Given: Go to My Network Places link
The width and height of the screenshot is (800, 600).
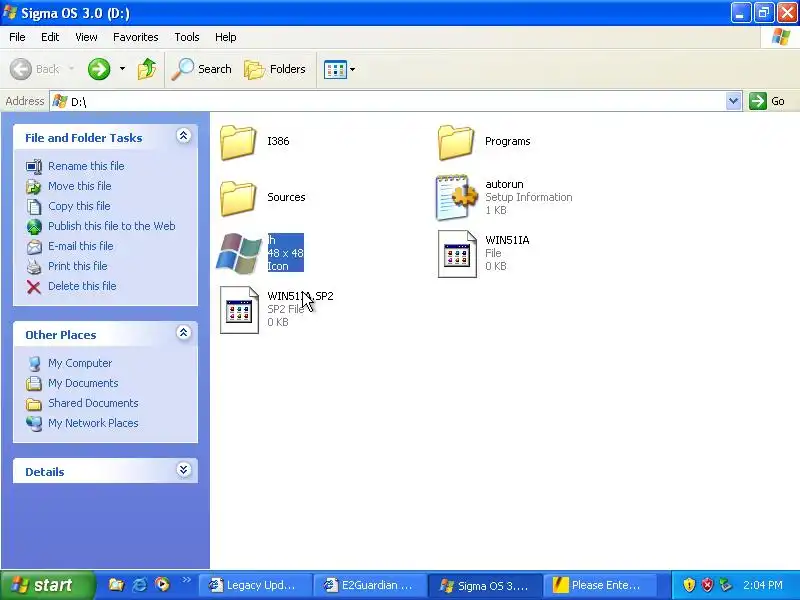Looking at the screenshot, I should coord(93,423).
